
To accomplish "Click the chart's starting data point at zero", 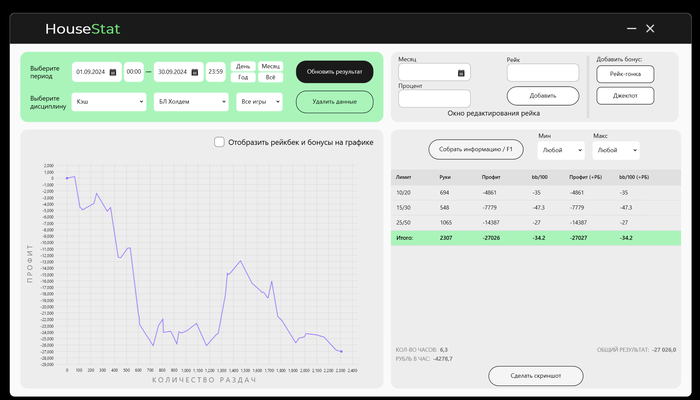I will point(67,178).
